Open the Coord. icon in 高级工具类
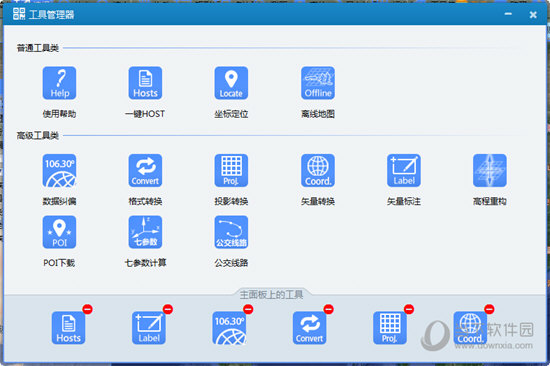Screen dimensions: 550x366 [318, 171]
